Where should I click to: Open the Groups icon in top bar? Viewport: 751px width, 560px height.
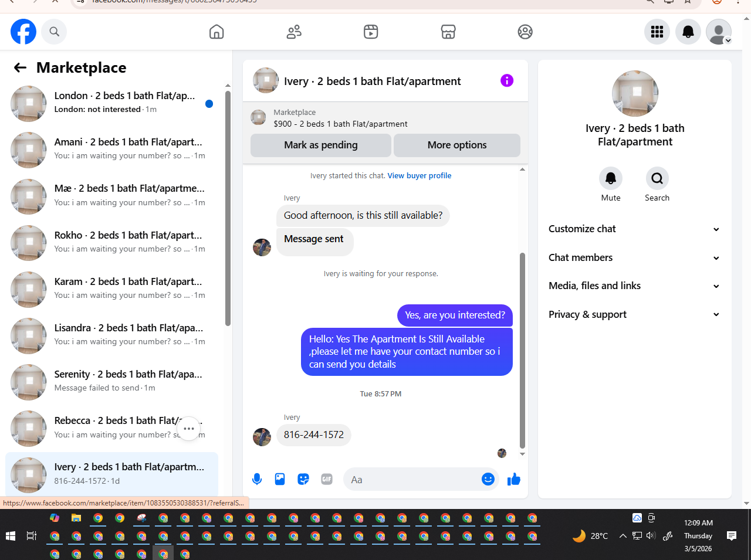tap(525, 32)
